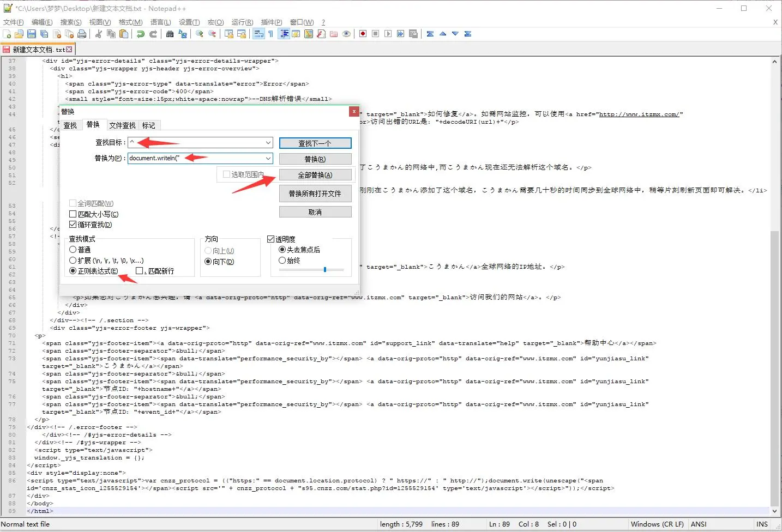The image size is (782, 532).
Task: Select the 新建文本文档.txt document tab
Action: [x=38, y=50]
